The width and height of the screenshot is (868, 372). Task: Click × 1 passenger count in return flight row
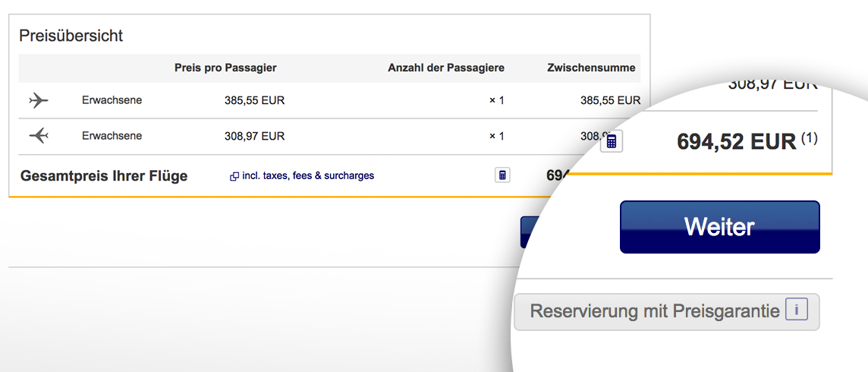coord(496,137)
